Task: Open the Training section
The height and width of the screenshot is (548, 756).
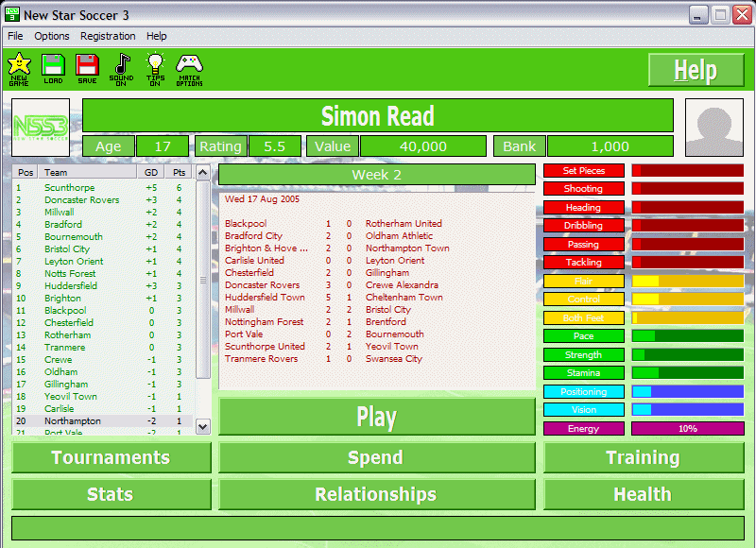Action: [x=643, y=457]
